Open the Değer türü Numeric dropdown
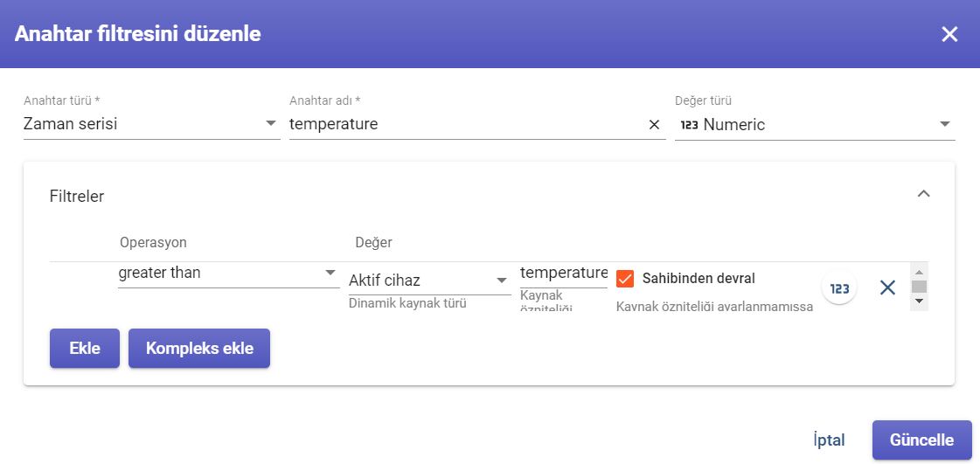 tap(815, 124)
